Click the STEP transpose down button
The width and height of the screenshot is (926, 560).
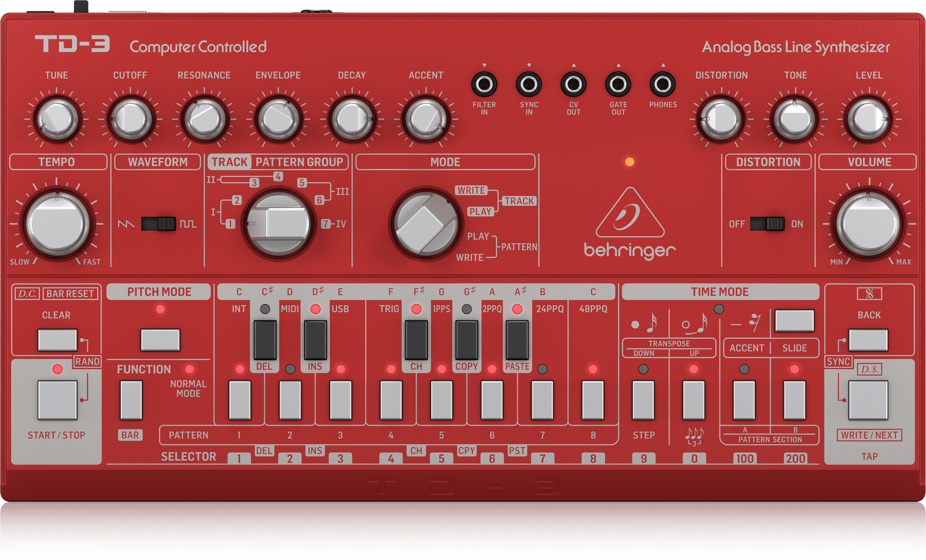pyautogui.click(x=644, y=400)
